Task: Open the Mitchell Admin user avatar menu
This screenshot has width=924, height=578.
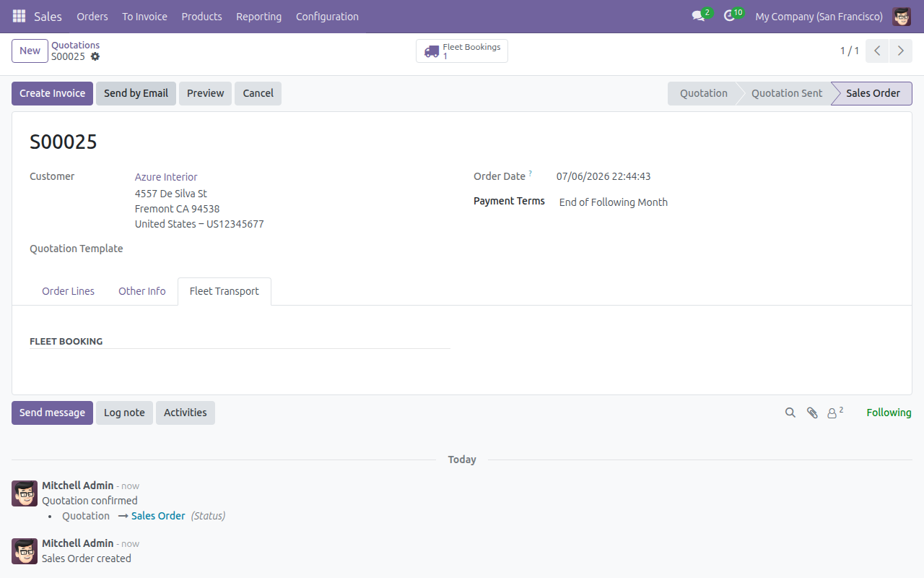Action: tap(902, 16)
